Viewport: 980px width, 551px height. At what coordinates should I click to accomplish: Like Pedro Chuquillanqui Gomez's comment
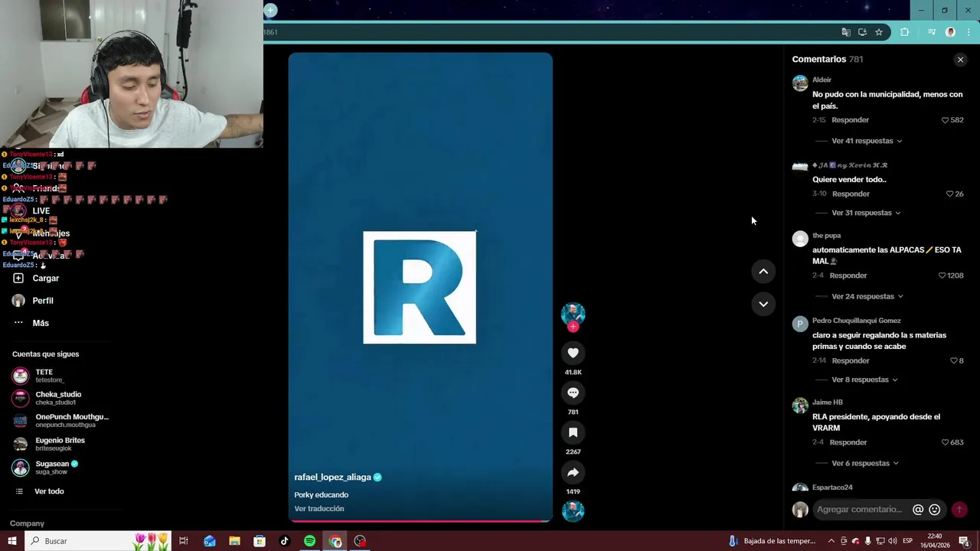pyautogui.click(x=953, y=360)
